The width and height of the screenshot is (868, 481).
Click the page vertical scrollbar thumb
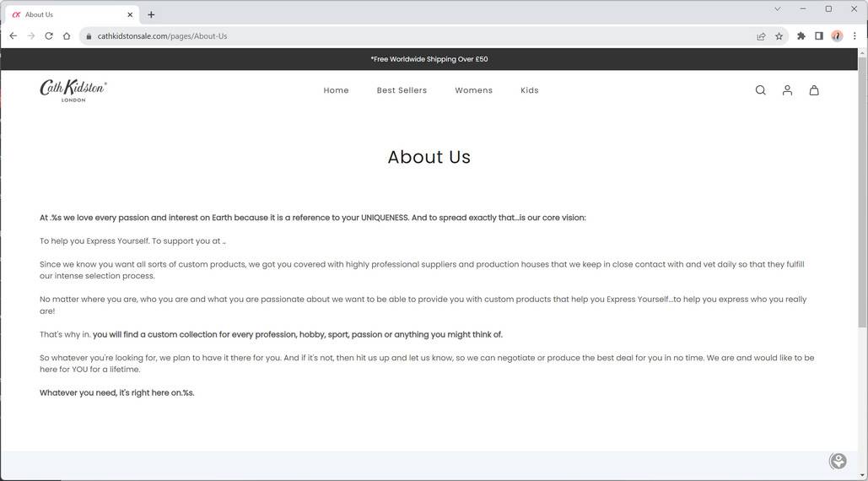(x=862, y=191)
